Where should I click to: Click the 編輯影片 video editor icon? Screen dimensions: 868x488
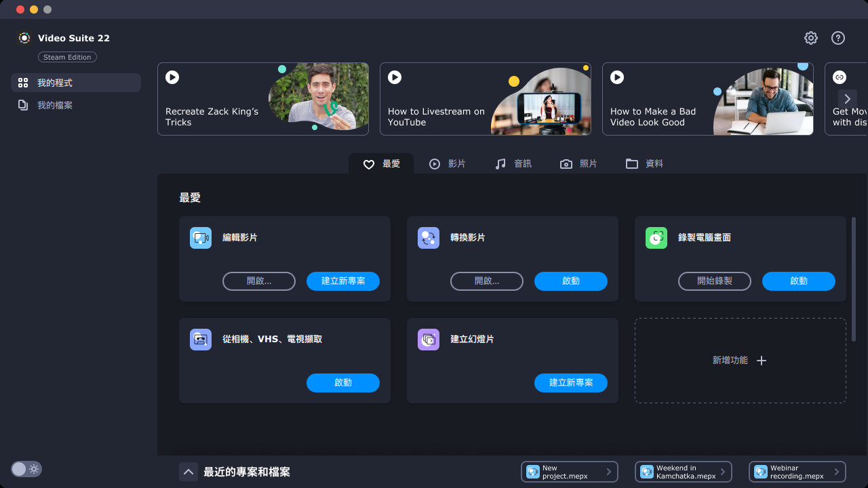tap(201, 238)
